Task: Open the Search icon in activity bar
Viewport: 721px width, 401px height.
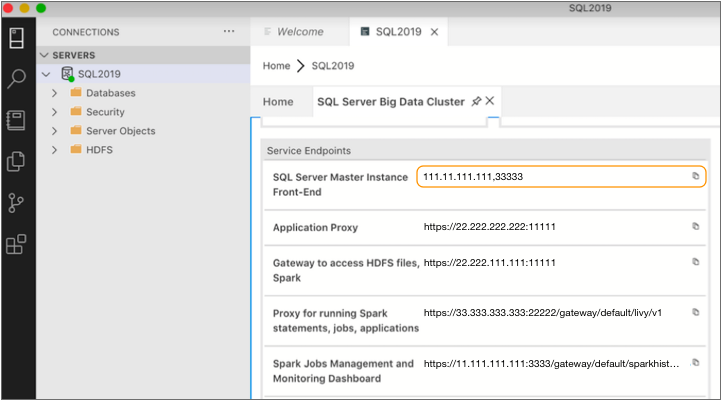Action: pyautogui.click(x=16, y=80)
